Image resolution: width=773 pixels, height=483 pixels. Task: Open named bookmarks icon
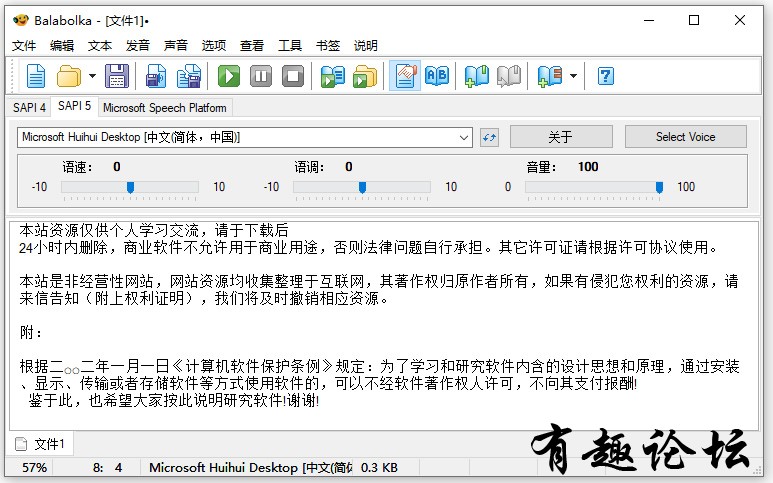(x=550, y=76)
